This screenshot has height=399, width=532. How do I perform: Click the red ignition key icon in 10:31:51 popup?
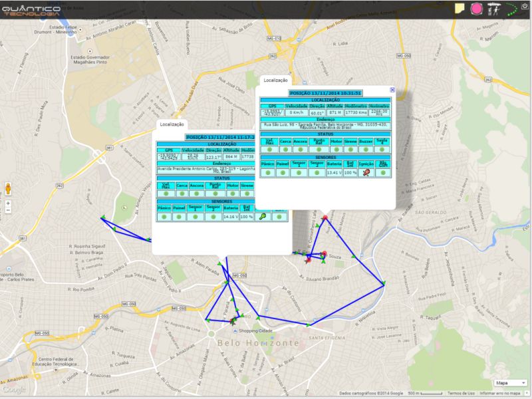366,173
